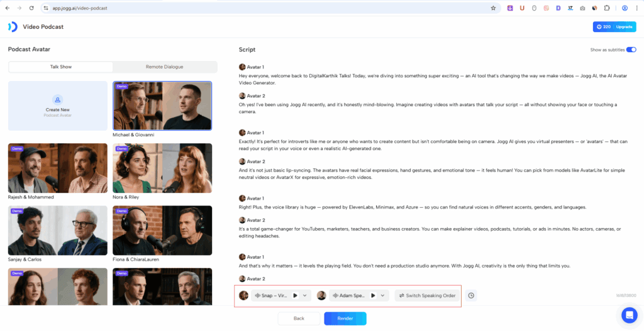Switch to the Remote Dialogue tab
Screen dimensions: 644x331
click(x=165, y=67)
